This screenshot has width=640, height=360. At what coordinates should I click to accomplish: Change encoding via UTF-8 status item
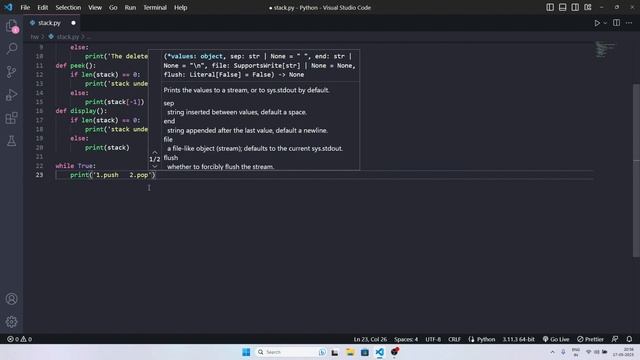pyautogui.click(x=433, y=339)
